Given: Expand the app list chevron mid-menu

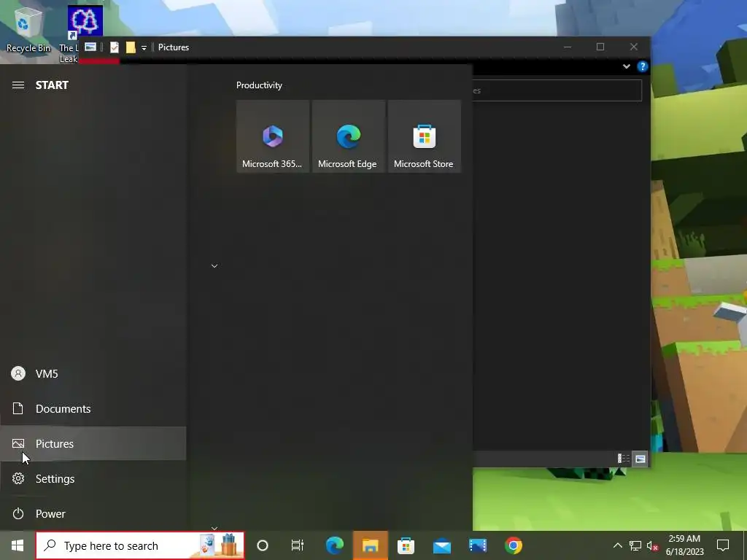Looking at the screenshot, I should (214, 265).
